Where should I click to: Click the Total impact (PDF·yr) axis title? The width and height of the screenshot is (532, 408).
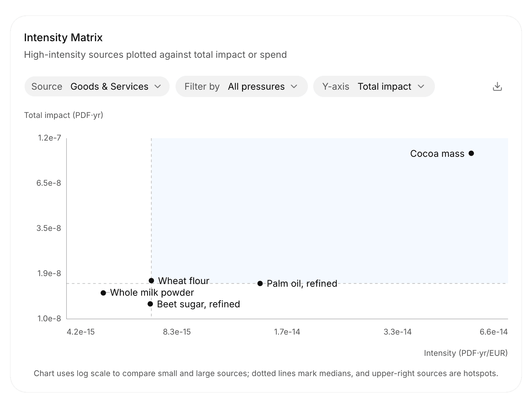(64, 115)
